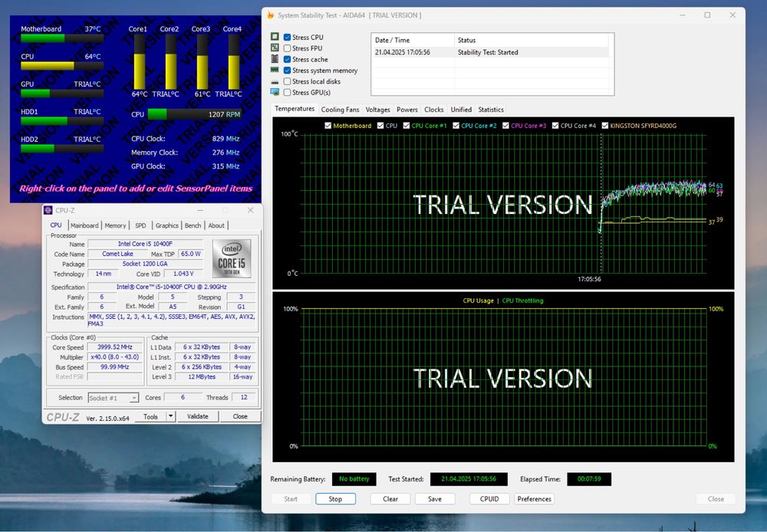Open the Mainboard tab in CPU-Z

84,225
